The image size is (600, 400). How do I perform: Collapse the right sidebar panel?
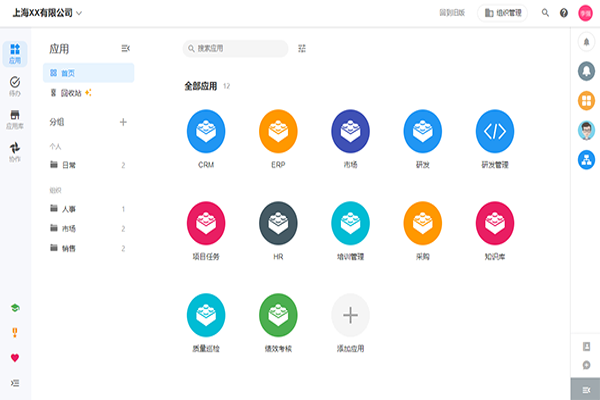coord(586,388)
